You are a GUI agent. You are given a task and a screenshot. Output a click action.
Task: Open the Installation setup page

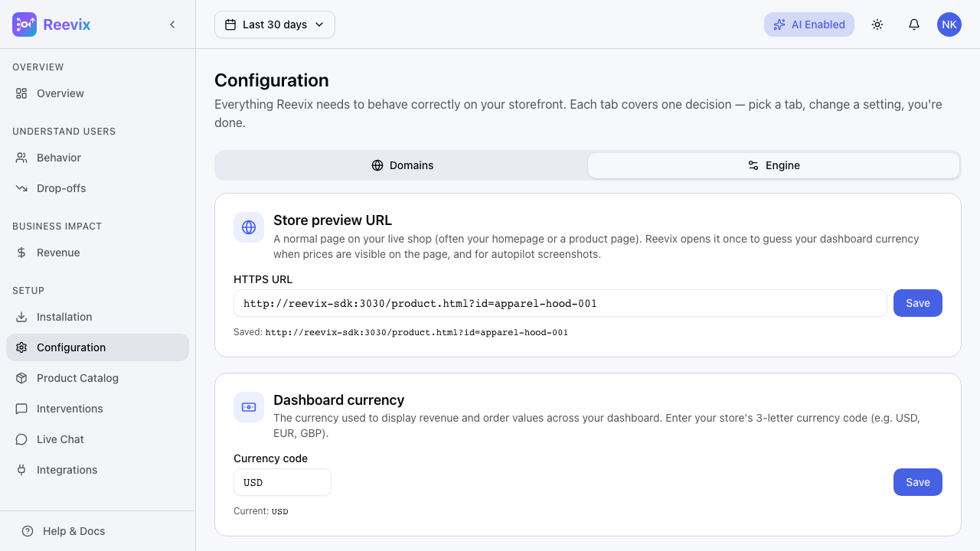pos(97,317)
